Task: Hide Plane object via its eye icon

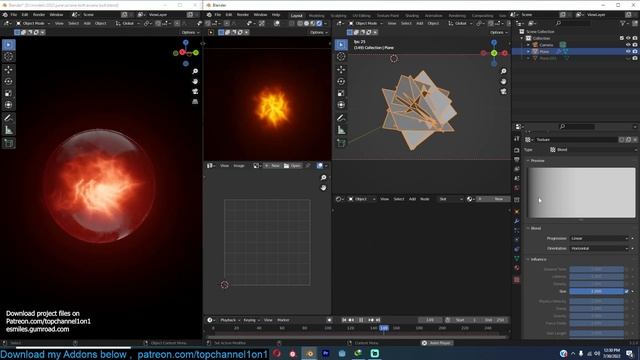Action: (x=628, y=51)
